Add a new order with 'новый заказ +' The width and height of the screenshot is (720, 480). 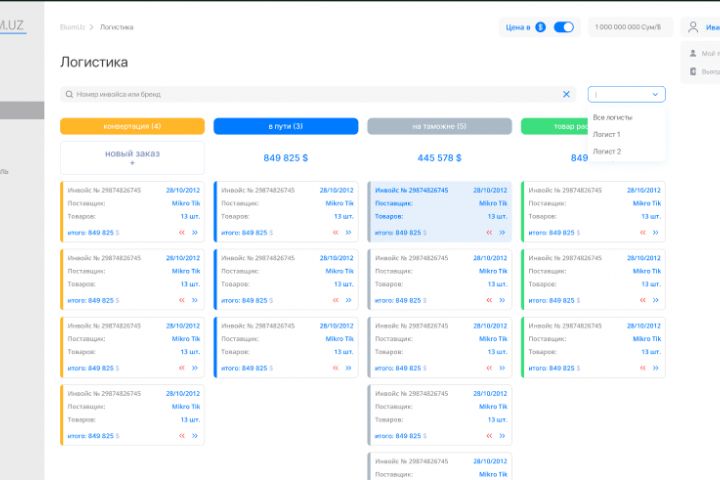click(x=132, y=158)
